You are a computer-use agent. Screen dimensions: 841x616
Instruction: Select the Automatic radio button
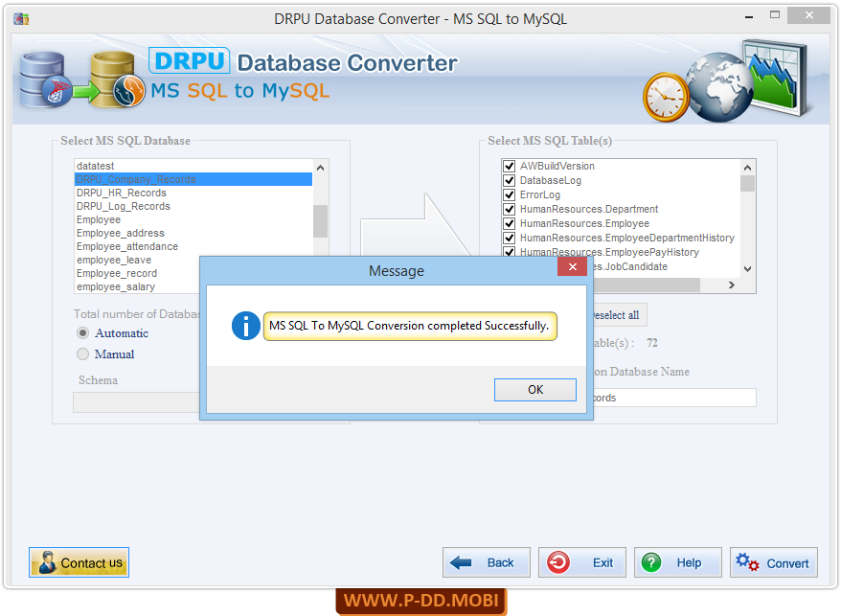click(x=82, y=333)
